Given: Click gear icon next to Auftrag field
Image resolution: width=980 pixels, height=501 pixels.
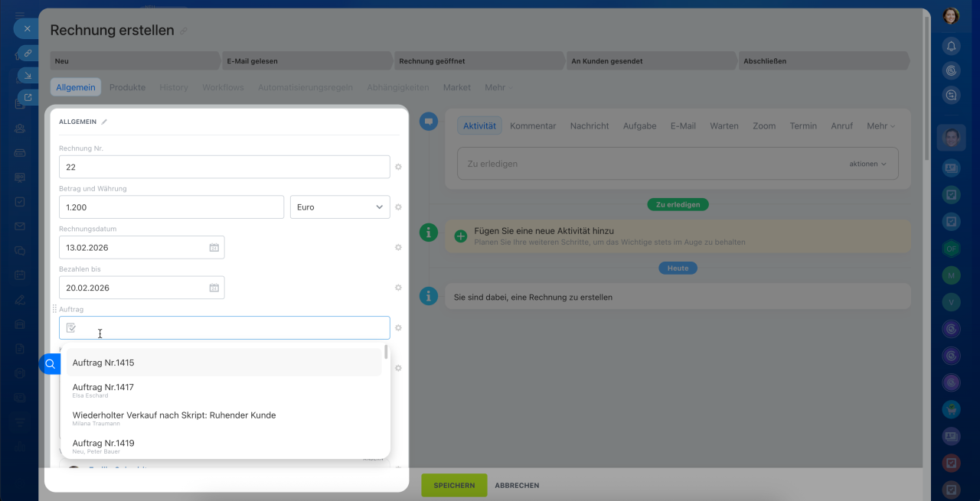Looking at the screenshot, I should (x=398, y=328).
